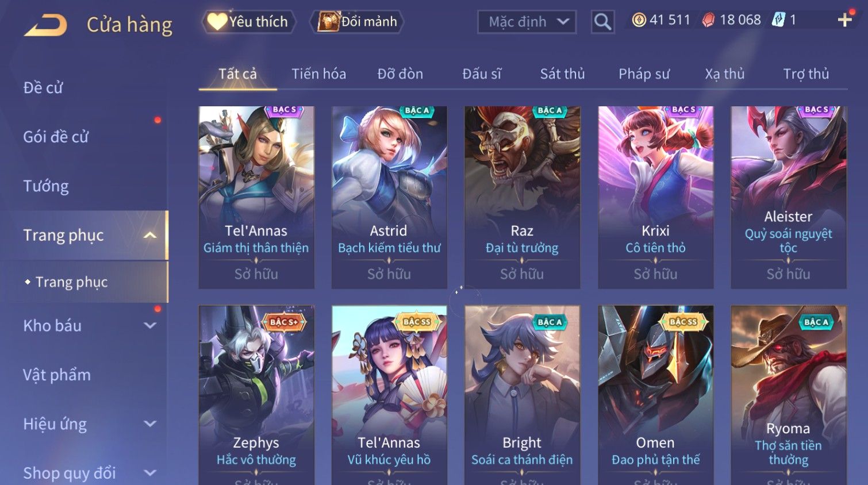868x485 pixels.
Task: Select the Tiến hóa tab
Action: 318,74
